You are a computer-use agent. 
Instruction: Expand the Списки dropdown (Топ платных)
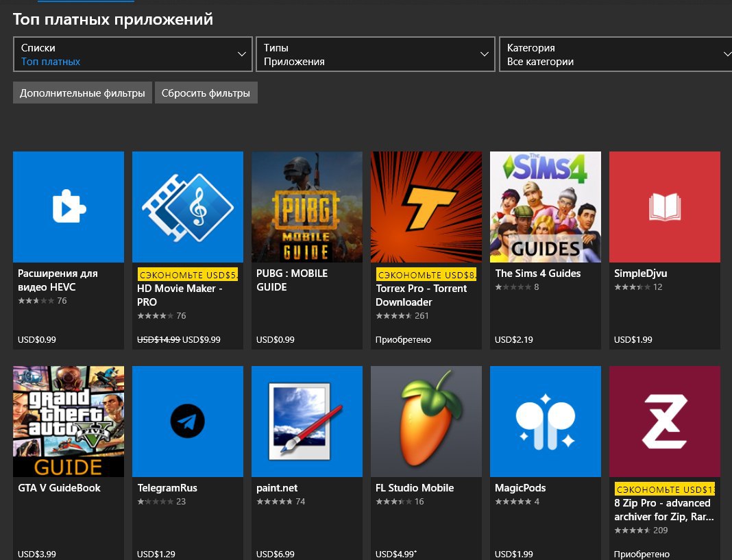pos(132,54)
